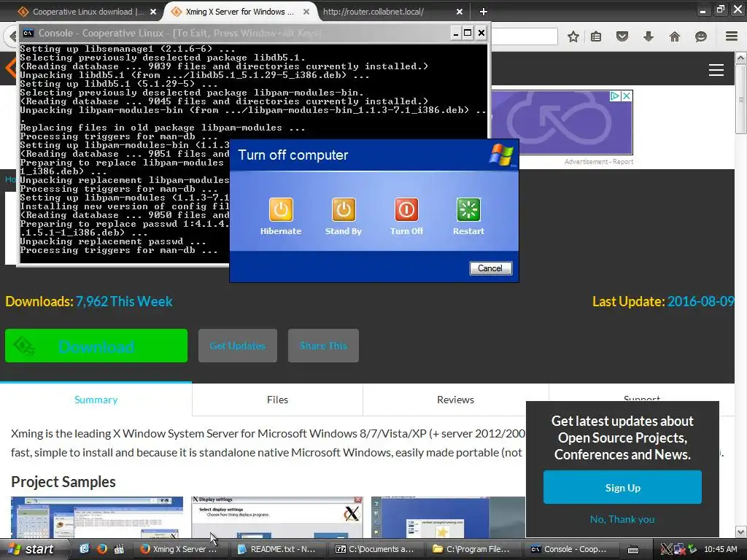Click the Pocket icon in Firefox toolbar
Screen dimensions: 747x560
(622, 36)
